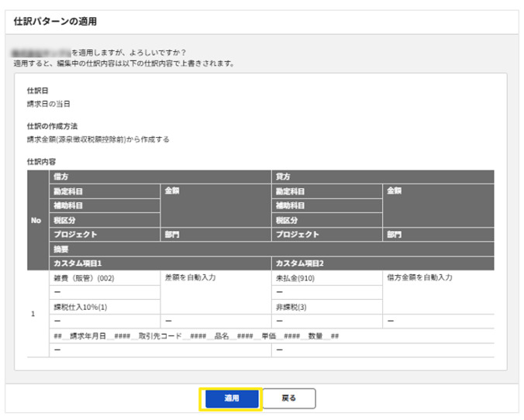Click the 仕訳日 label
Viewport: 524px width, 420px height.
pos(37,91)
